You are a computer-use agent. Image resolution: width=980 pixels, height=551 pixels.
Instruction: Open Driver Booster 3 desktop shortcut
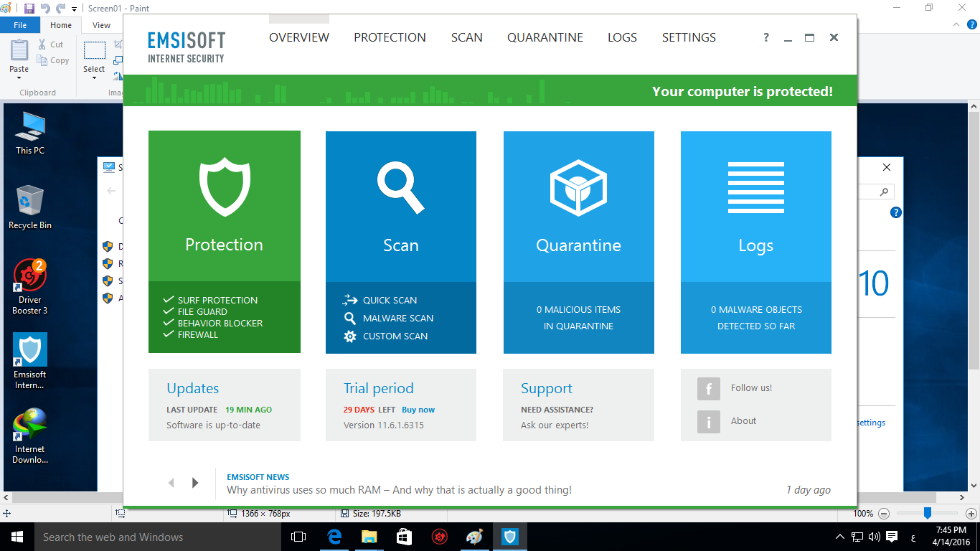pyautogui.click(x=30, y=287)
